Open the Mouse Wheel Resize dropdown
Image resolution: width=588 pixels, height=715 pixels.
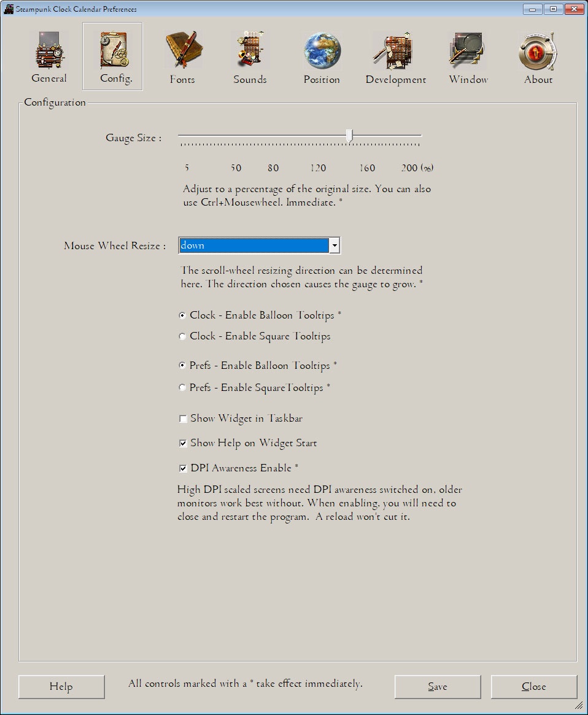[x=335, y=245]
